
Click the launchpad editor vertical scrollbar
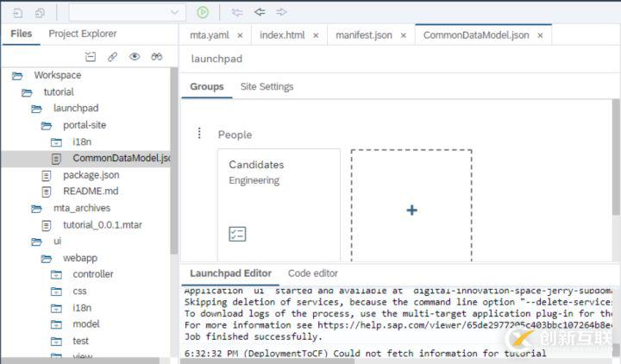coord(616,157)
